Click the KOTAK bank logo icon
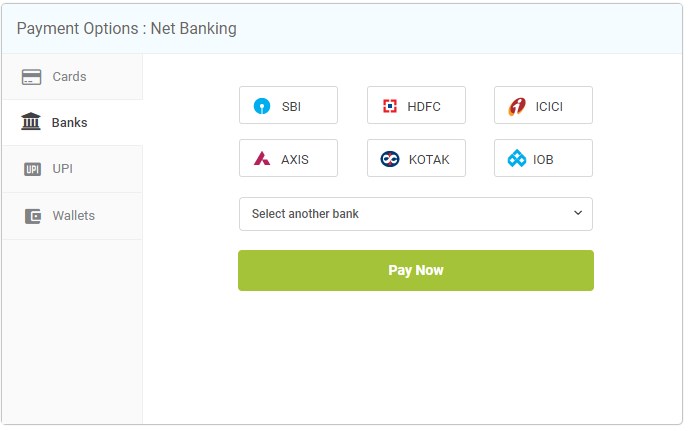The width and height of the screenshot is (688, 431). click(389, 159)
